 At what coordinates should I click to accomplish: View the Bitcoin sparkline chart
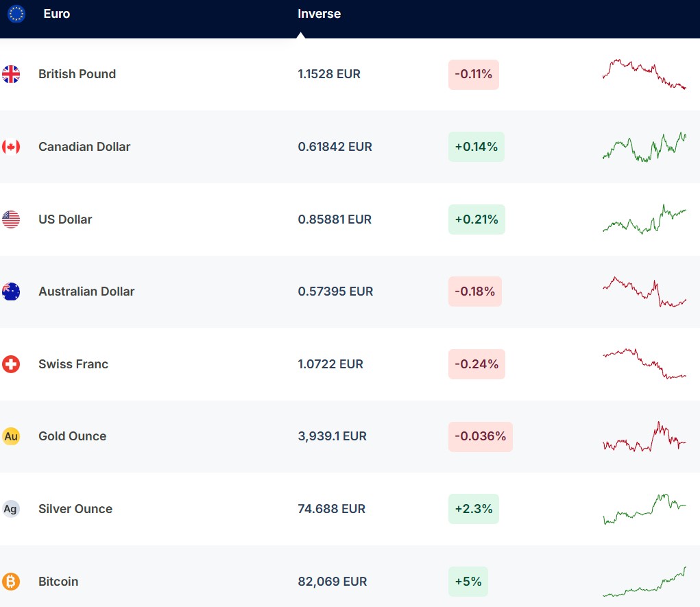(644, 582)
